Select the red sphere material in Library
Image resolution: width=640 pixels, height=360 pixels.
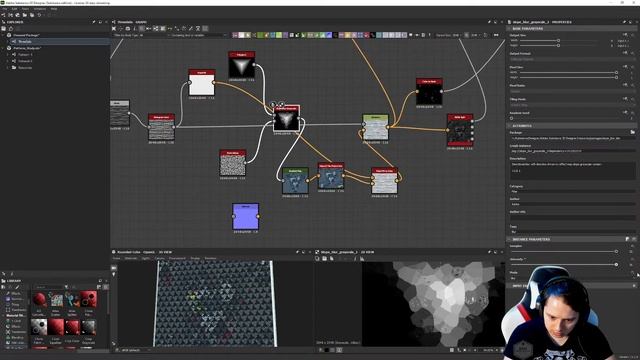[40, 300]
